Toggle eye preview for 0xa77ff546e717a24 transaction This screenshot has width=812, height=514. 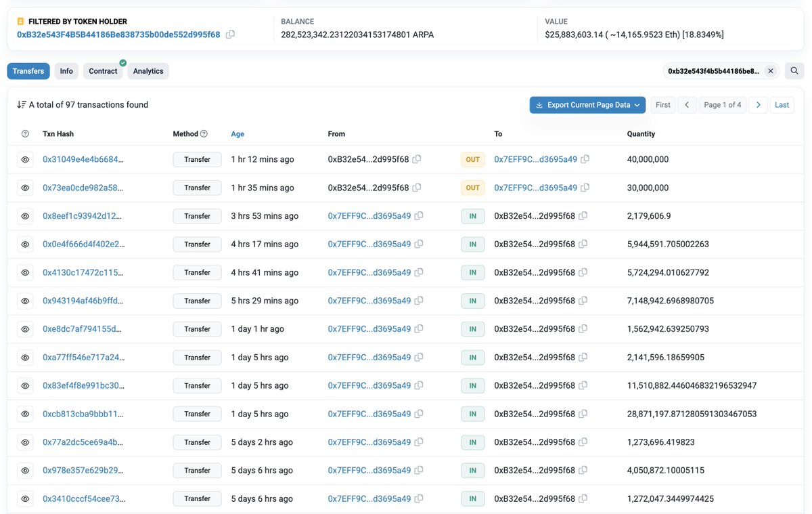click(25, 357)
